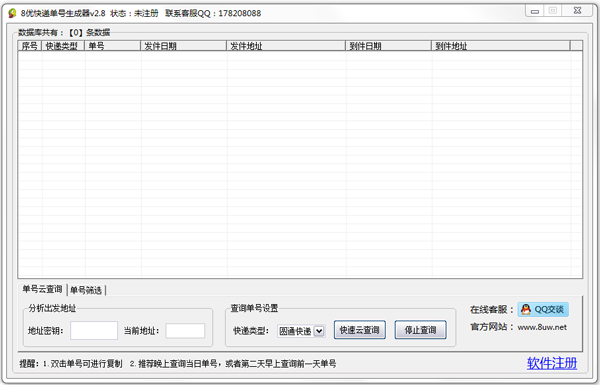Focus the 当前地址 input field
This screenshot has width=600, height=385.
(185, 331)
